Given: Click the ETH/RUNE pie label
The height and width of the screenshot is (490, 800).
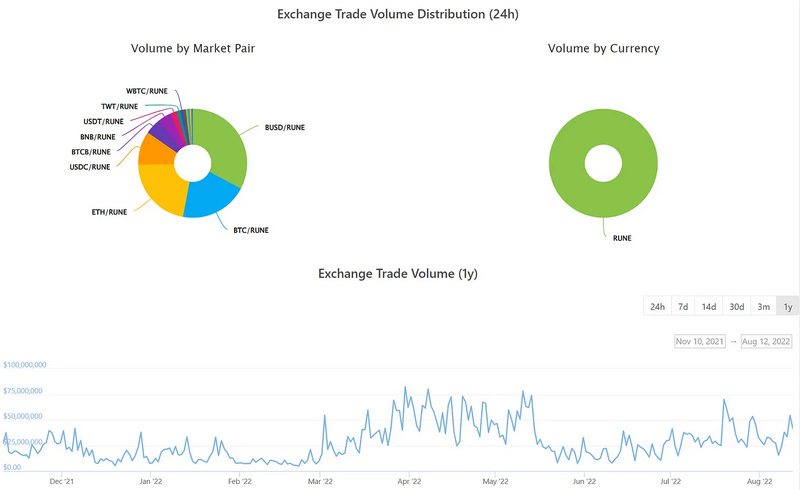Looking at the screenshot, I should [x=110, y=212].
